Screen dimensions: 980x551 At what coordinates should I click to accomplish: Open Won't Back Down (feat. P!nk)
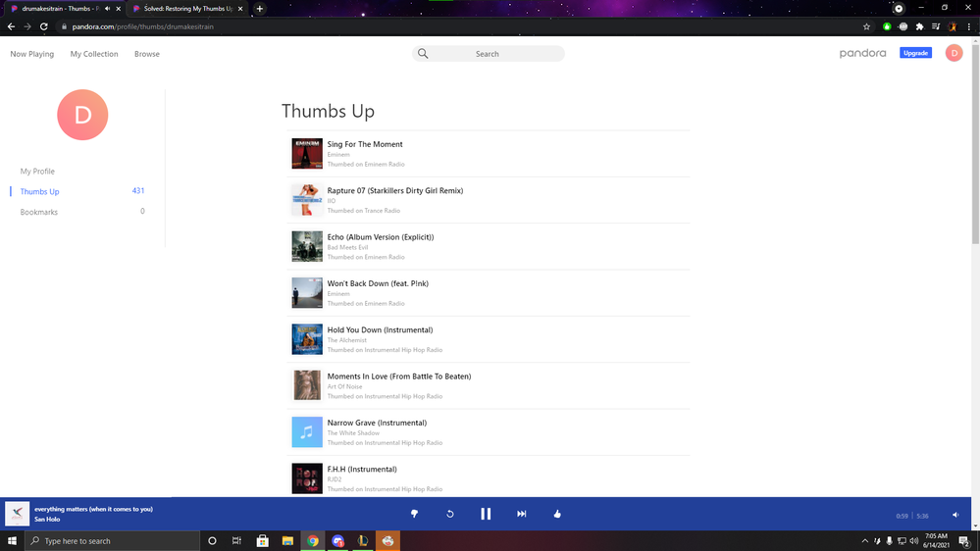pyautogui.click(x=378, y=283)
